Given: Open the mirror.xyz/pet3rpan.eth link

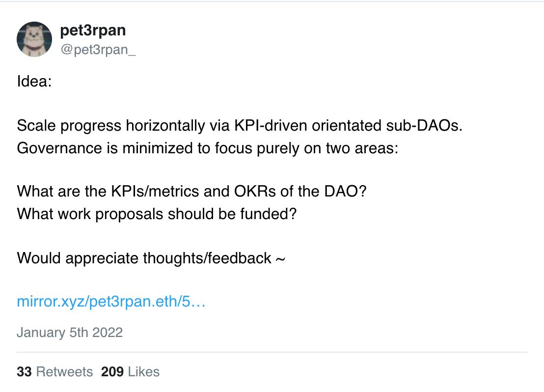Looking at the screenshot, I should coord(110,301).
